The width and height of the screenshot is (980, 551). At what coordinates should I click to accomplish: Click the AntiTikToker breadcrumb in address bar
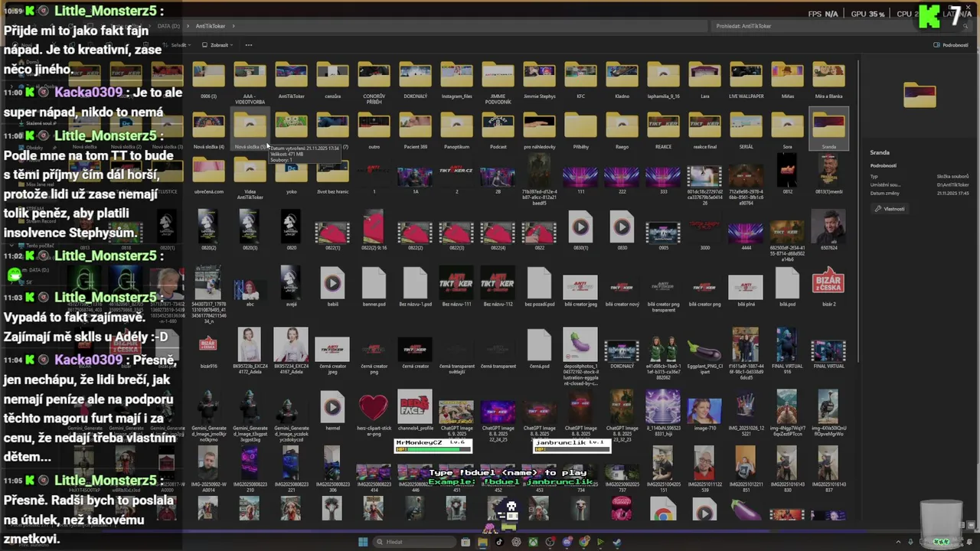coord(211,26)
